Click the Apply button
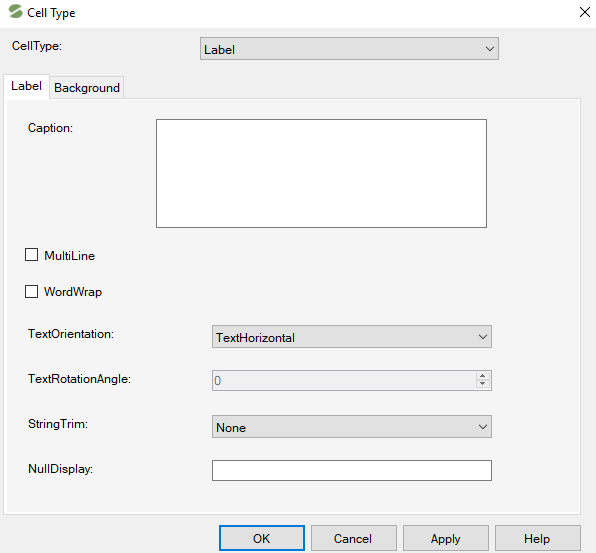 point(445,538)
